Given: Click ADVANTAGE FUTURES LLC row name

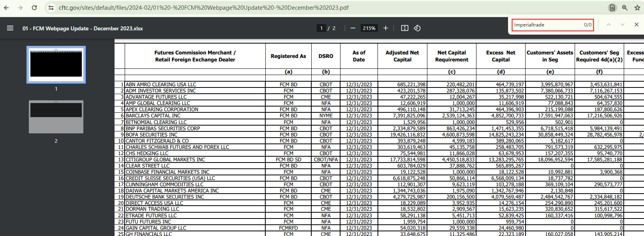Looking at the screenshot, I should (x=156, y=97).
